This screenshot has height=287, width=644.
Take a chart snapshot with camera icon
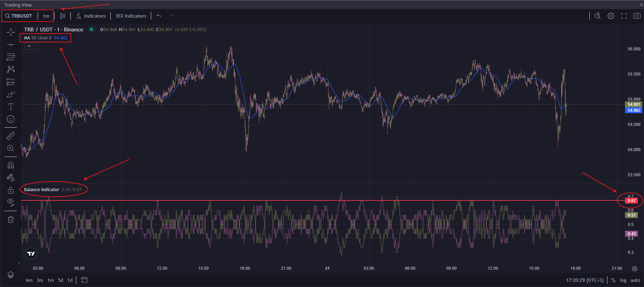[x=637, y=16]
